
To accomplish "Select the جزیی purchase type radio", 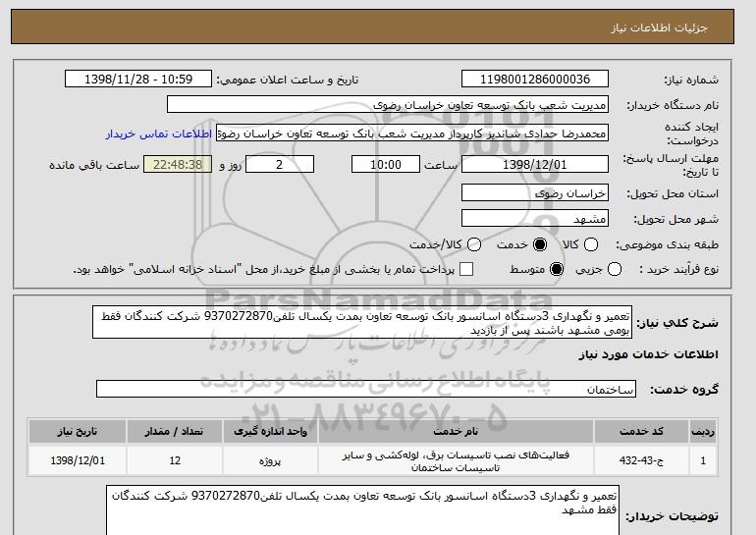I will [x=615, y=269].
